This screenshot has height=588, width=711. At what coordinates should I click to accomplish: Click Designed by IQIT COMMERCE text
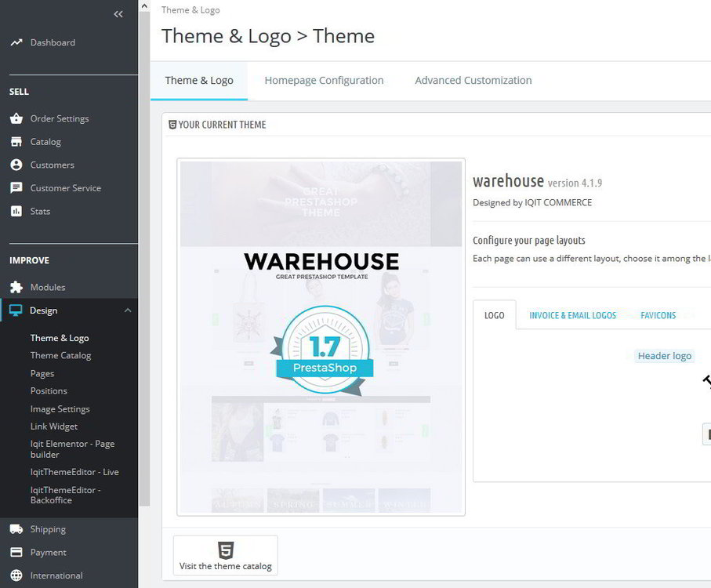[532, 202]
